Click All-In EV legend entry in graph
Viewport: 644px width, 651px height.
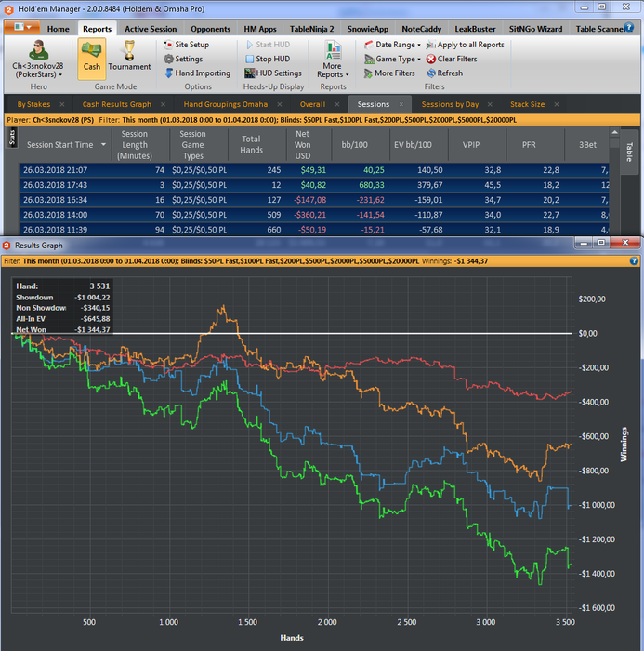pyautogui.click(x=31, y=319)
